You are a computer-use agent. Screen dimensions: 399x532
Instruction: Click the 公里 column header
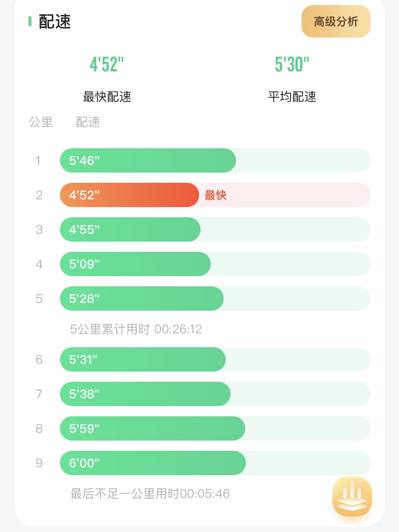pos(41,122)
